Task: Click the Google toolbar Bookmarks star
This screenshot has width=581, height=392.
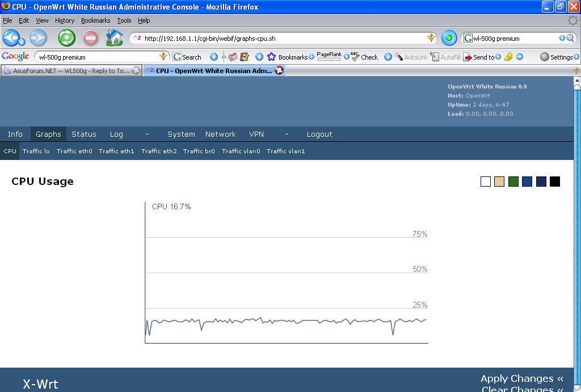Action: (x=271, y=57)
